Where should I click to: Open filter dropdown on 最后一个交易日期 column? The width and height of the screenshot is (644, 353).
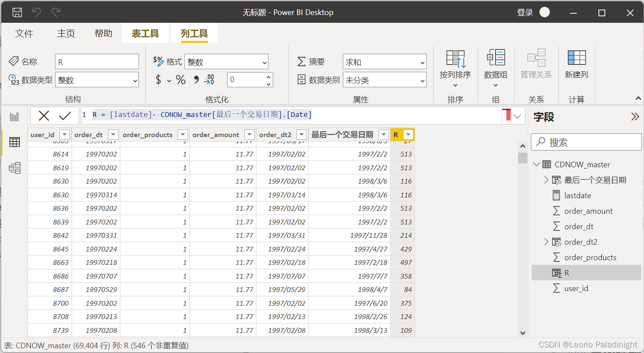384,135
